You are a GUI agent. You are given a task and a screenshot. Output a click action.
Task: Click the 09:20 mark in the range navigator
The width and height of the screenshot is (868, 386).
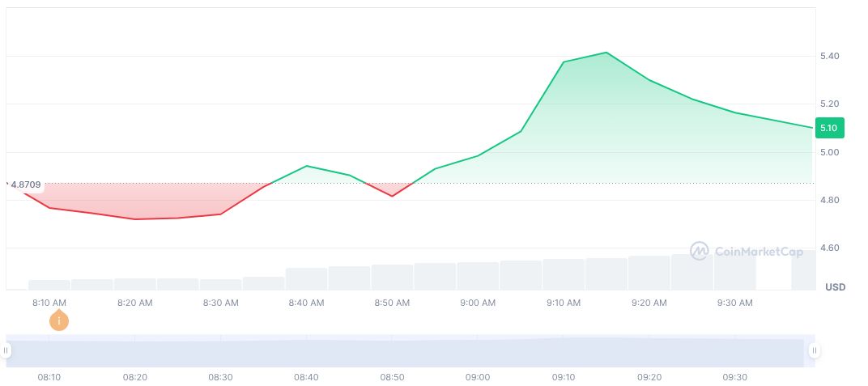point(649,377)
